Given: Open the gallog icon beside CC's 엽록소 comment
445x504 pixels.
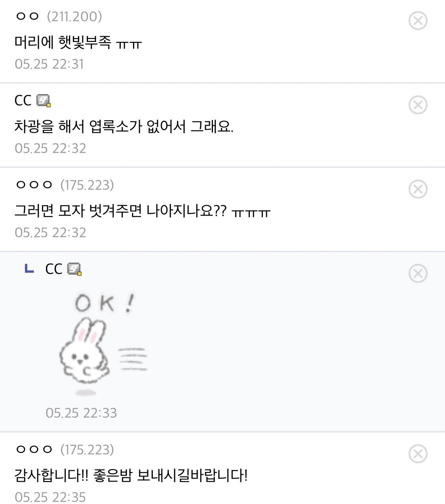Looking at the screenshot, I should click(x=44, y=101).
